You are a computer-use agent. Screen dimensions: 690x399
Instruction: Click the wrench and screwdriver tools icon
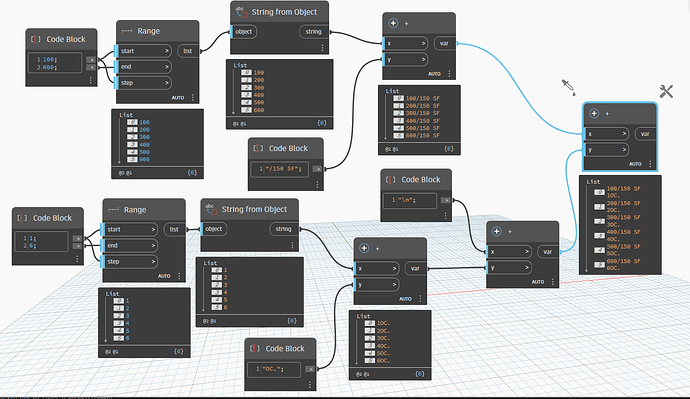tap(666, 92)
